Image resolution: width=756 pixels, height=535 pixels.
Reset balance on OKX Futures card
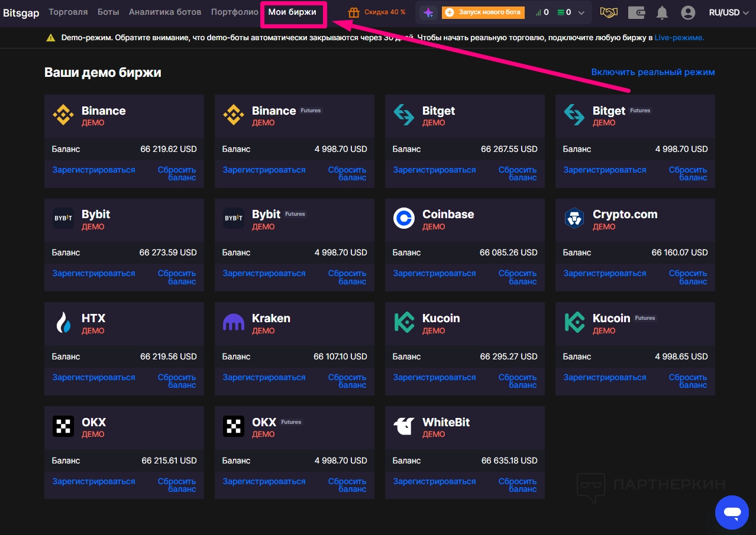pyautogui.click(x=347, y=485)
